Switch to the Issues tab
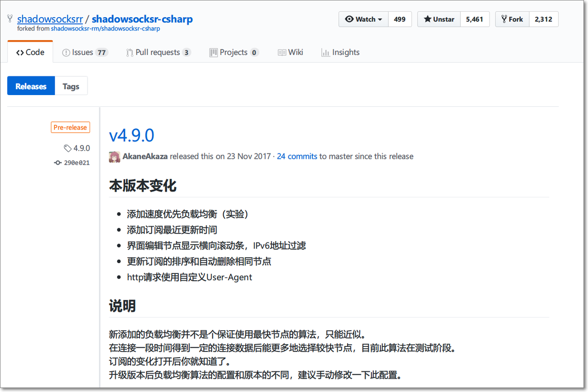Viewport: 588px width, 392px height. (x=85, y=52)
